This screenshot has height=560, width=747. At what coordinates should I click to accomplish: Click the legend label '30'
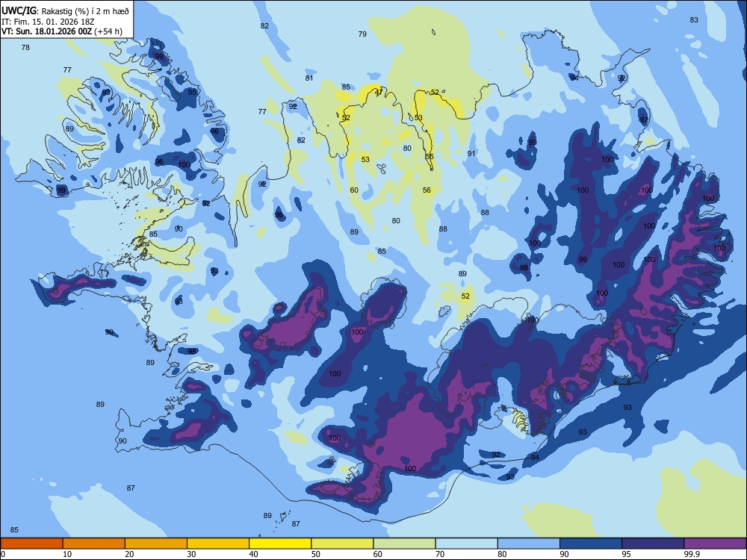(x=191, y=554)
